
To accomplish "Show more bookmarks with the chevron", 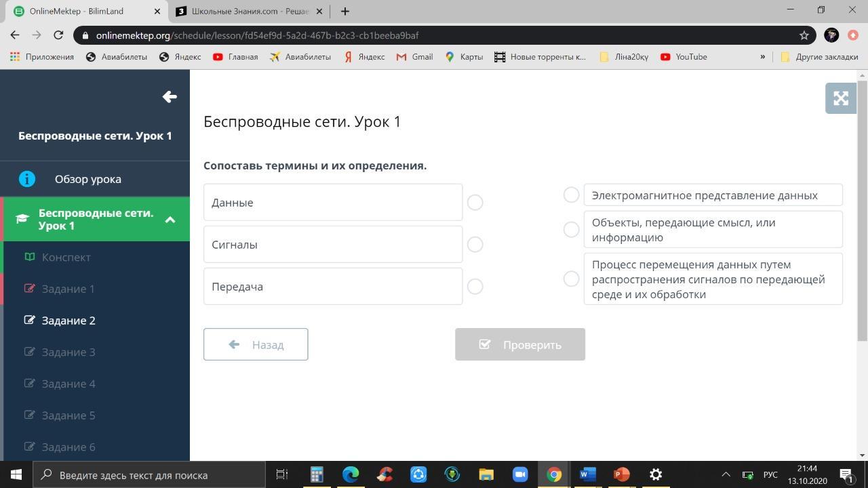I will click(762, 57).
